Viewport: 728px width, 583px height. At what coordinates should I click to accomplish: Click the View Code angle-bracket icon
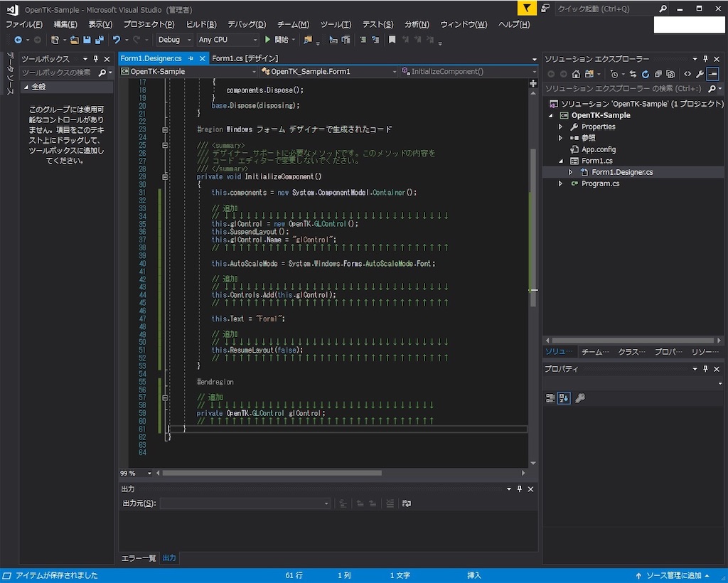[687, 74]
